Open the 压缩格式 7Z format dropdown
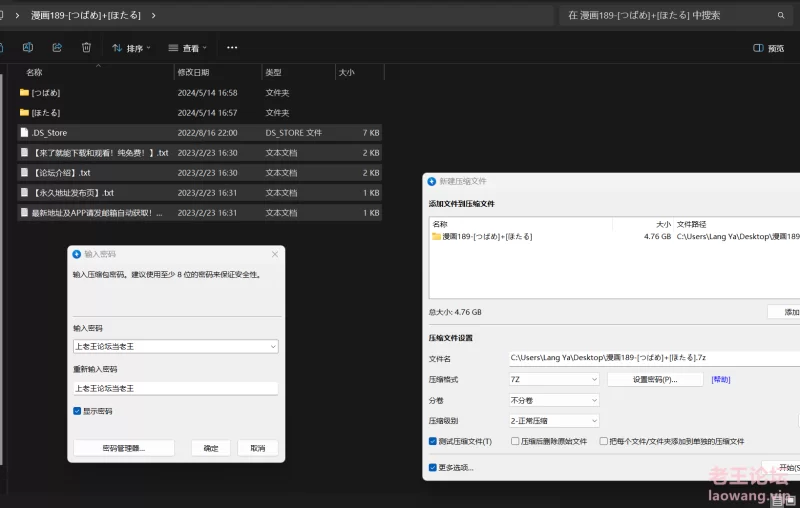Screen dimensions: 800x508 pyautogui.click(x=553, y=380)
